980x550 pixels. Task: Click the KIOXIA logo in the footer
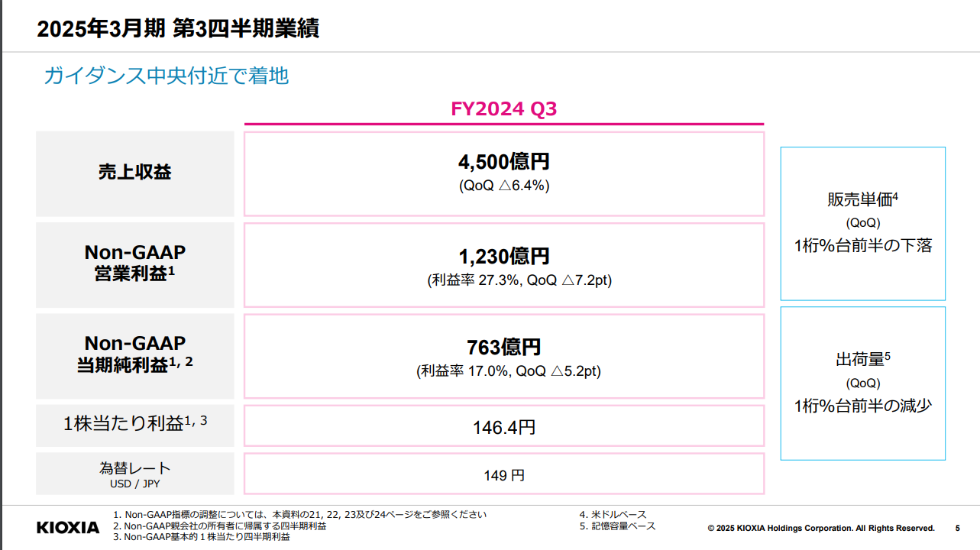[68, 527]
